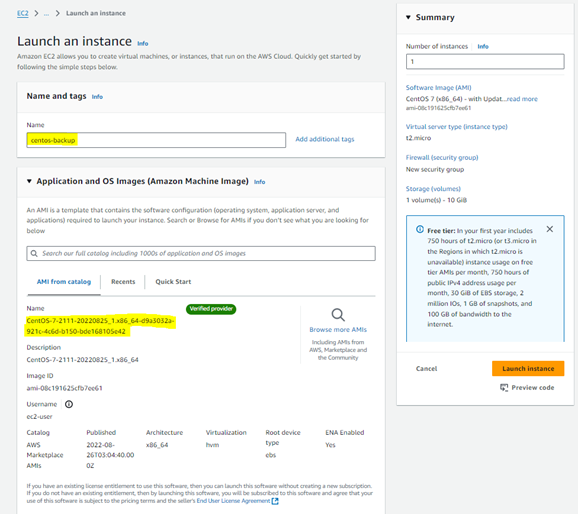Click Image ID ami-08c191625cfb7ee61 under Image ID label

point(64,388)
